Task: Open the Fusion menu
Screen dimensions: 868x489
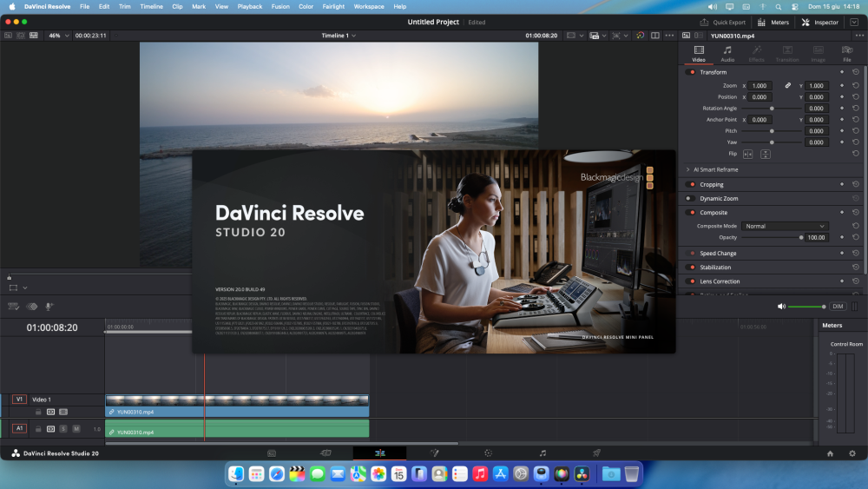Action: tap(280, 7)
